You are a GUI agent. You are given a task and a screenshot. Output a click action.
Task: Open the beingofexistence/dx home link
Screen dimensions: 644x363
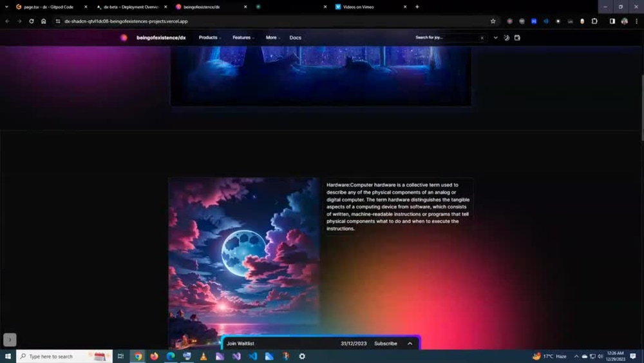click(161, 37)
